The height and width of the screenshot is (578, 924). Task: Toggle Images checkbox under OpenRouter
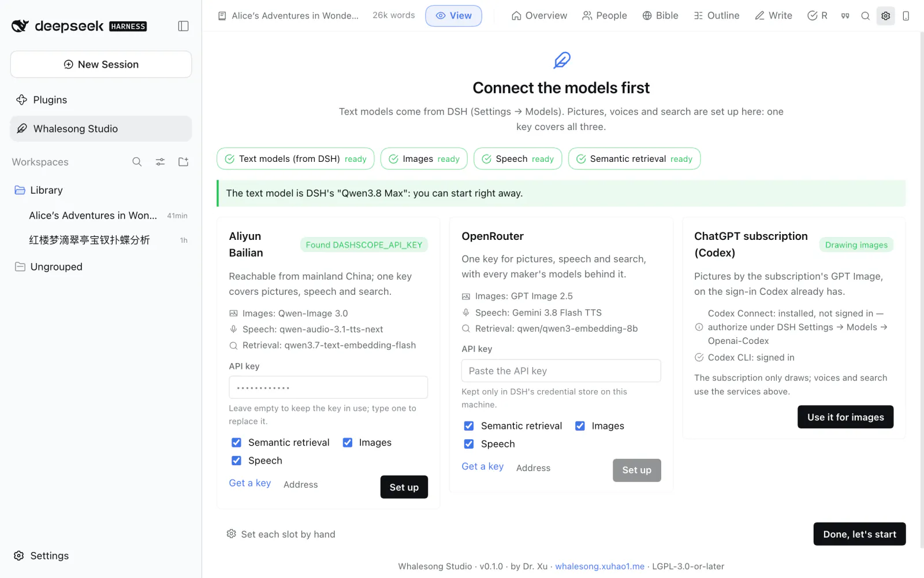580,425
